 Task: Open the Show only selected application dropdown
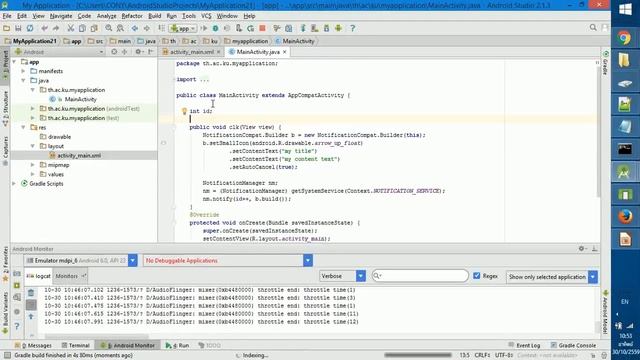click(x=593, y=277)
